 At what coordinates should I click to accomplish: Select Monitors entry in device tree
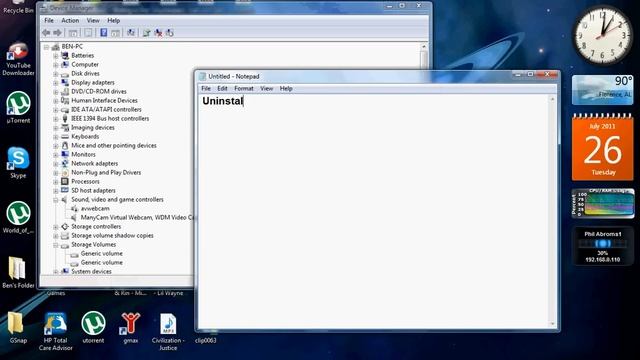(83, 155)
